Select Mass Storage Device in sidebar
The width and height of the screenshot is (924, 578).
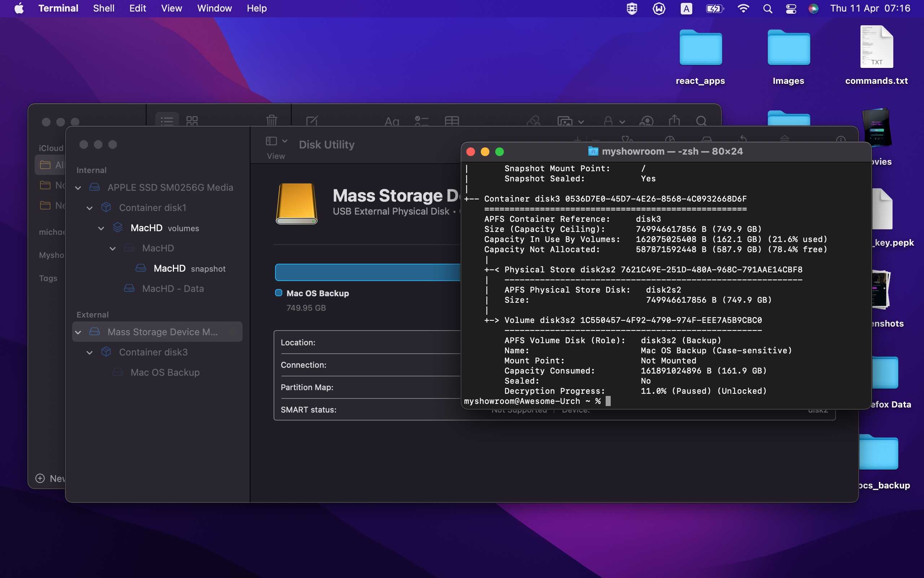157,332
